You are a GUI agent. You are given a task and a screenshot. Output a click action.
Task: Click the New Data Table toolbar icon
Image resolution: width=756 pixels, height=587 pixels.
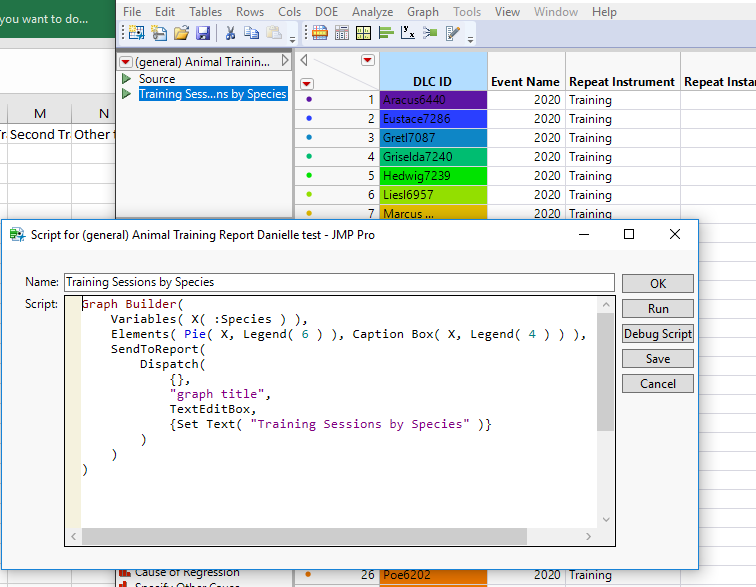point(135,33)
